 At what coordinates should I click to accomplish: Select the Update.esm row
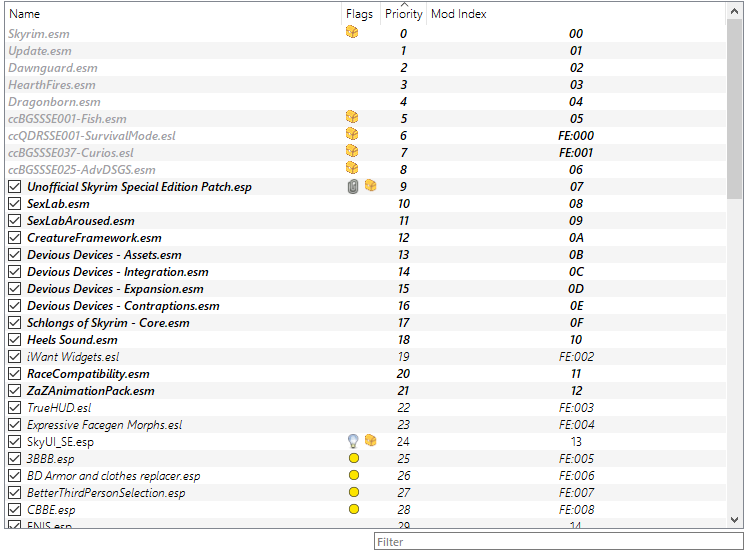[365, 50]
